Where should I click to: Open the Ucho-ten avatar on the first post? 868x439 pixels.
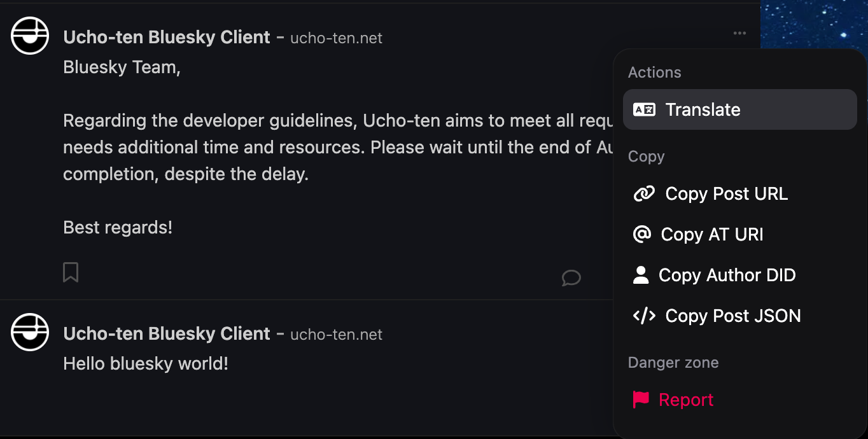tap(30, 36)
